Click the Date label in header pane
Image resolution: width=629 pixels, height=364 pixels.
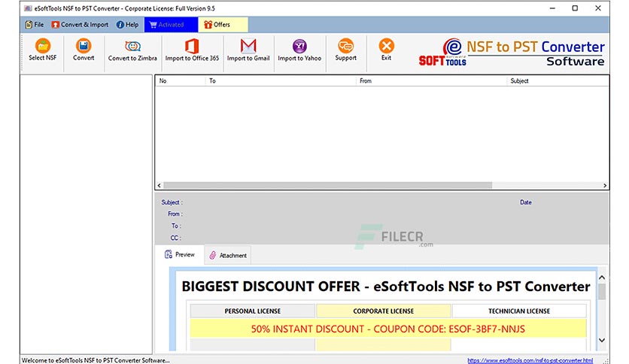tap(525, 202)
